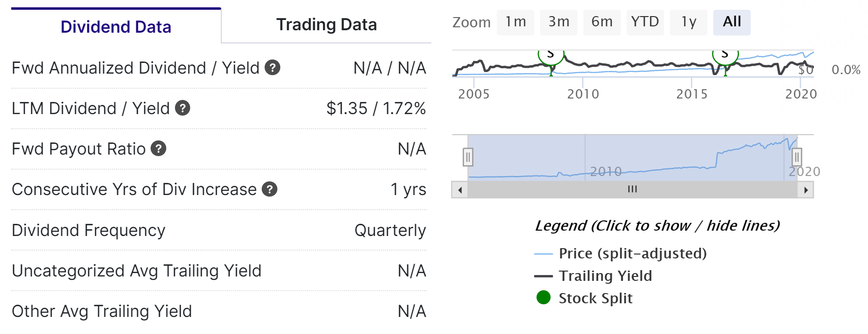
Task: Hide Stock Split markers via legend
Action: [584, 298]
